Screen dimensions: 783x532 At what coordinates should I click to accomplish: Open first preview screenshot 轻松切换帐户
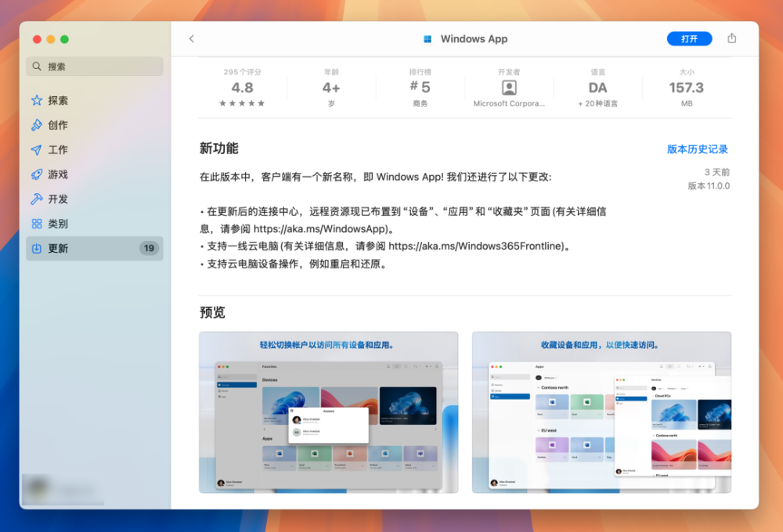click(x=329, y=412)
